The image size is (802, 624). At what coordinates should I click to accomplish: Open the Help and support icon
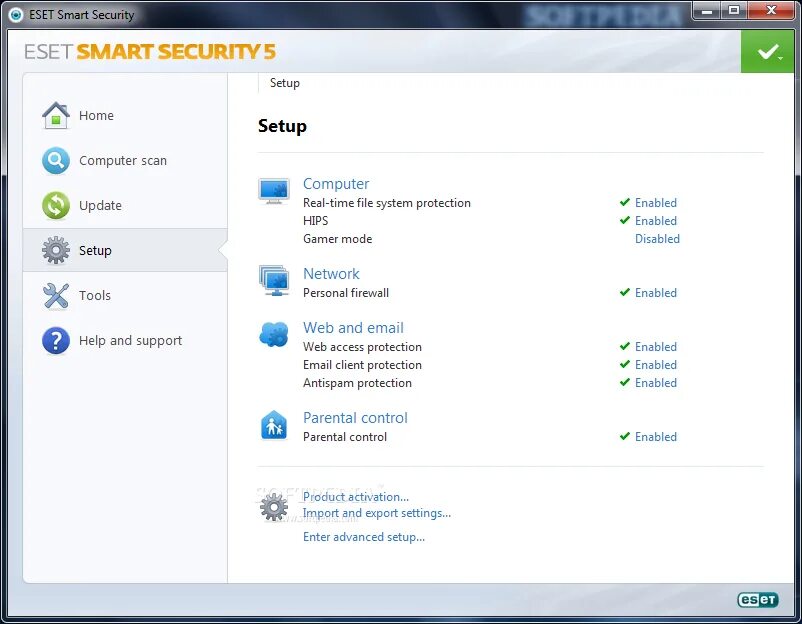point(56,340)
